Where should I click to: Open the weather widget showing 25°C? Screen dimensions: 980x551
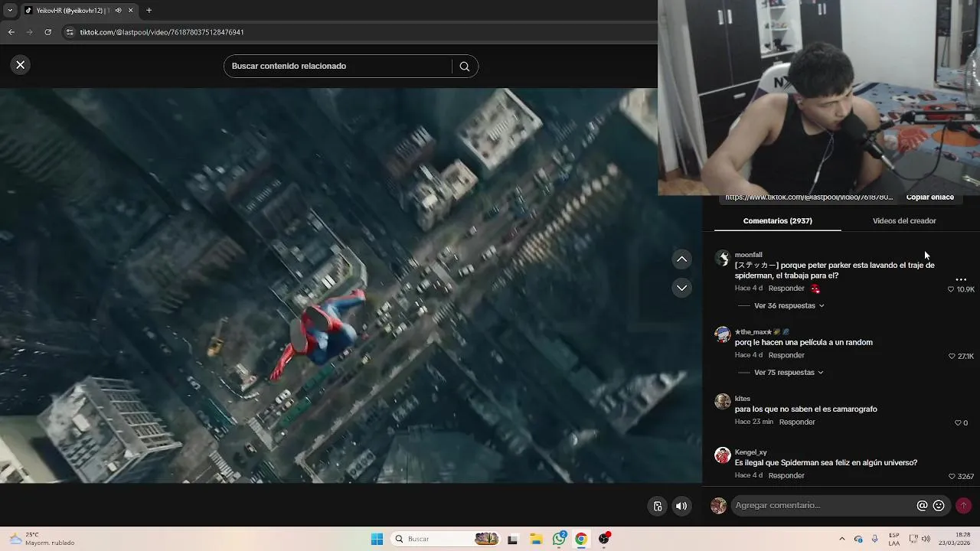pyautogui.click(x=43, y=540)
